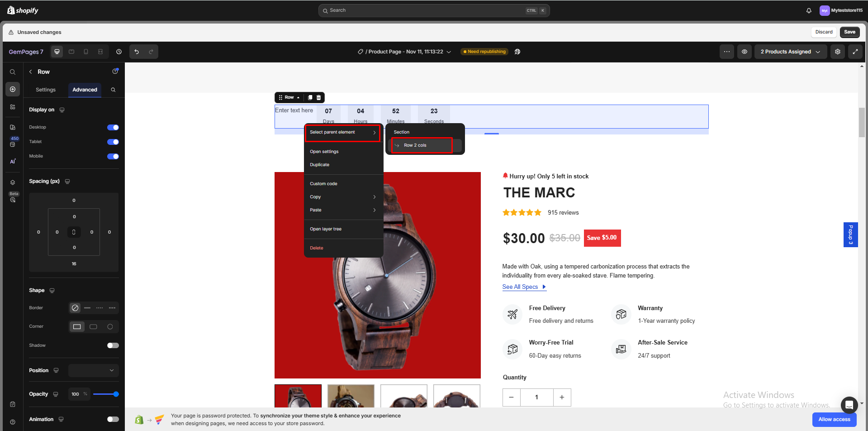Click the Undo arrow icon
Screen dimensions: 868x431
coord(137,52)
